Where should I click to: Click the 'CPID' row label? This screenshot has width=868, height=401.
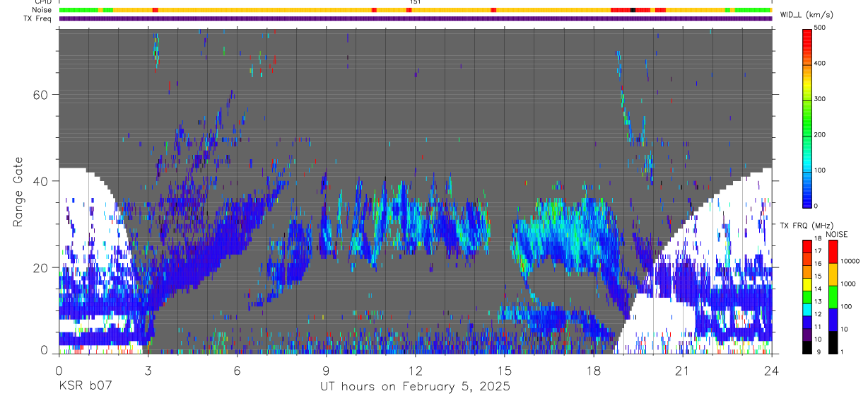tap(44, 2)
